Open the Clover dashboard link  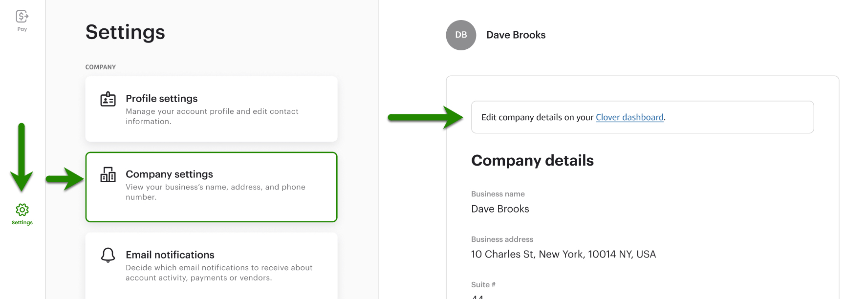coord(629,117)
